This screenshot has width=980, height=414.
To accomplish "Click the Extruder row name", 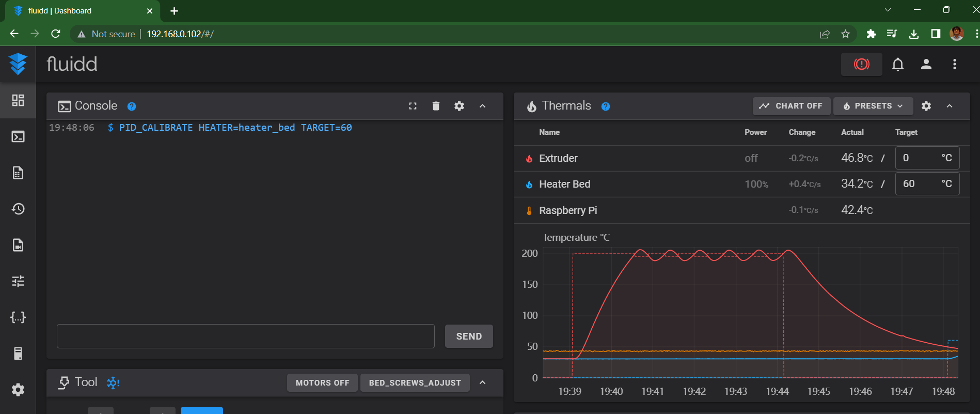I will 558,158.
